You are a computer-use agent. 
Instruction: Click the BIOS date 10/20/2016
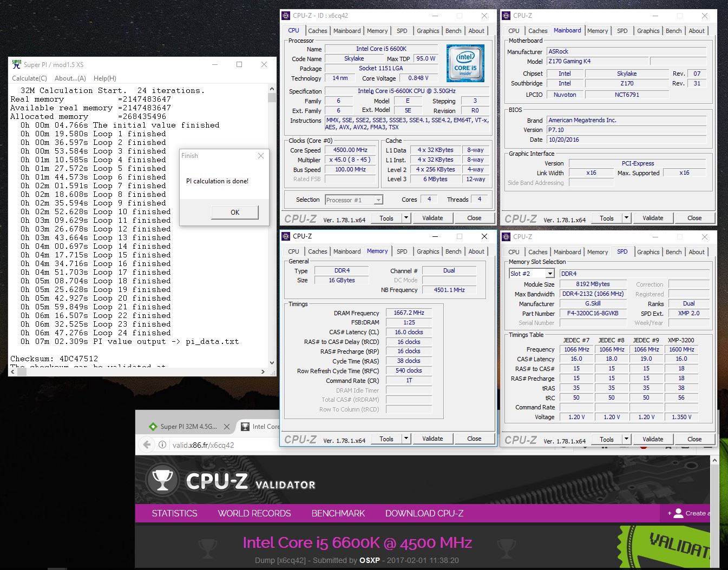(626, 140)
